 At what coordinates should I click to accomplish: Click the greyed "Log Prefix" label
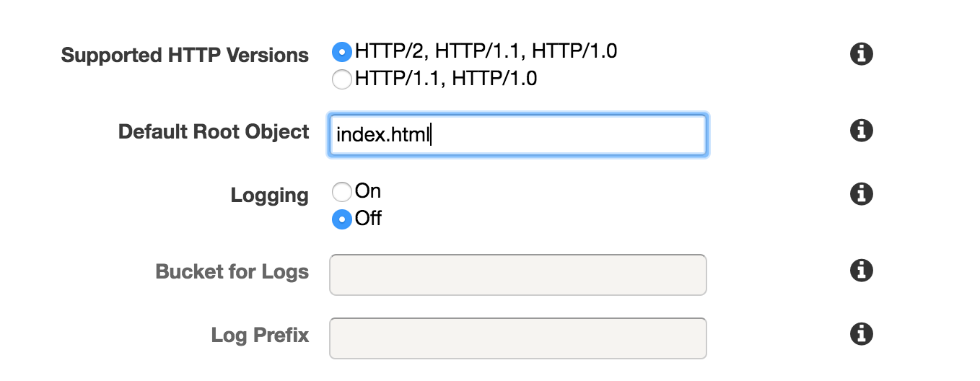(260, 336)
